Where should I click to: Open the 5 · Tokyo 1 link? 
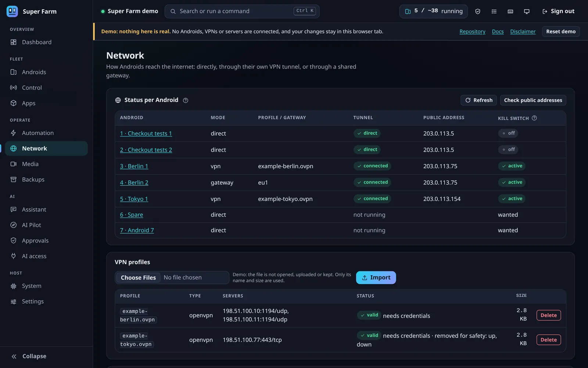[134, 199]
